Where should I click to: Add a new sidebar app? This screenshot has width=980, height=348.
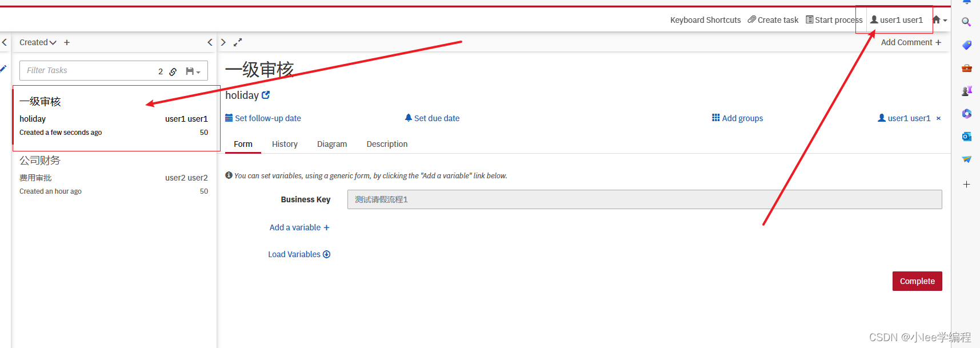(x=966, y=184)
